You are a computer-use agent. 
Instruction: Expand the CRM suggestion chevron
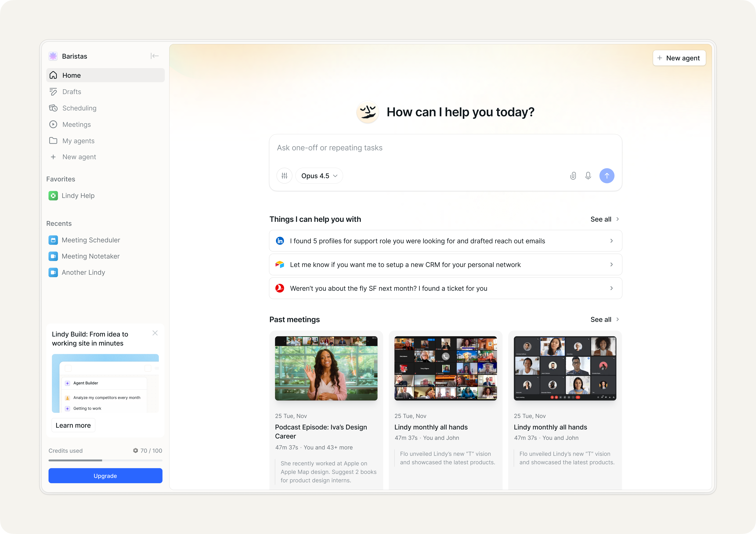tap(611, 264)
